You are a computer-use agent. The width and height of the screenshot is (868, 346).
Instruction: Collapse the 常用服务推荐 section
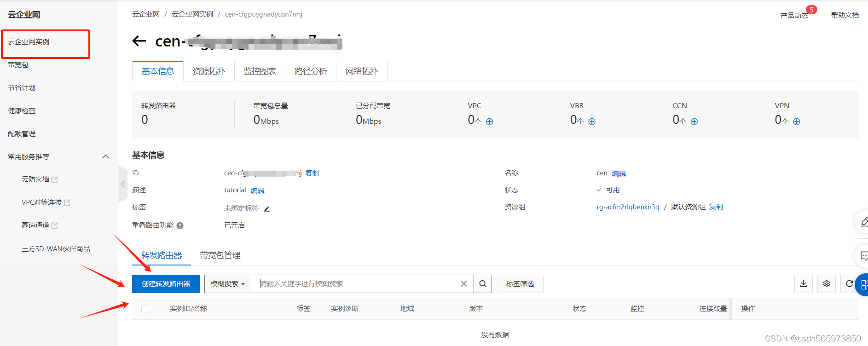(x=105, y=156)
